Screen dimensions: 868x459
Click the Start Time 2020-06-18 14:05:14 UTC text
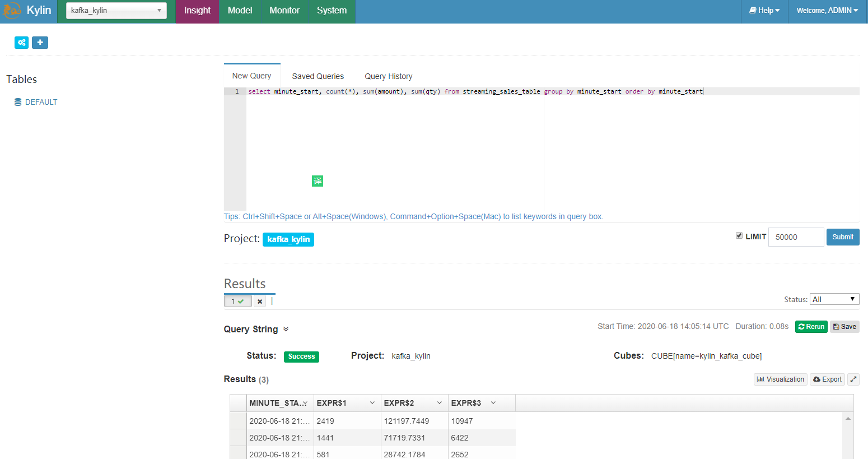tap(663, 326)
